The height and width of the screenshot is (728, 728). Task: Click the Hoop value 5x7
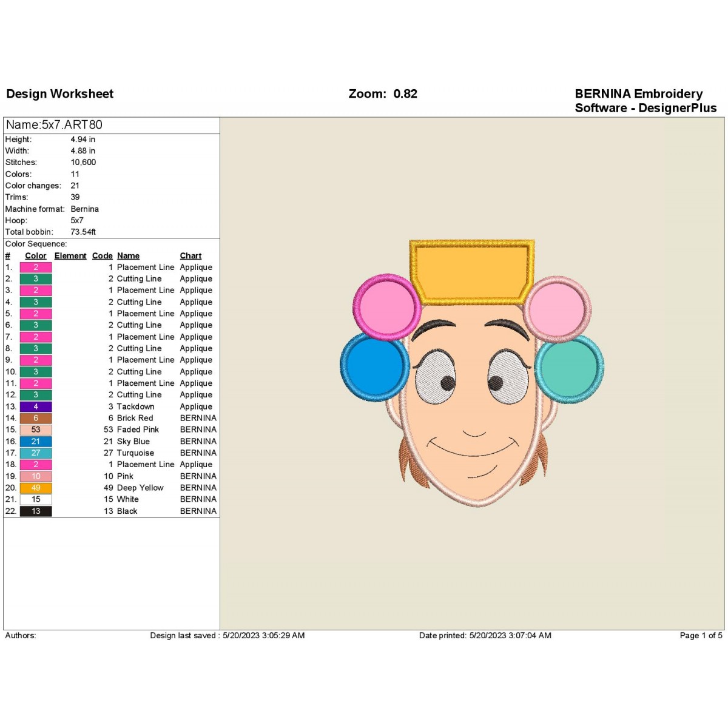(x=77, y=221)
